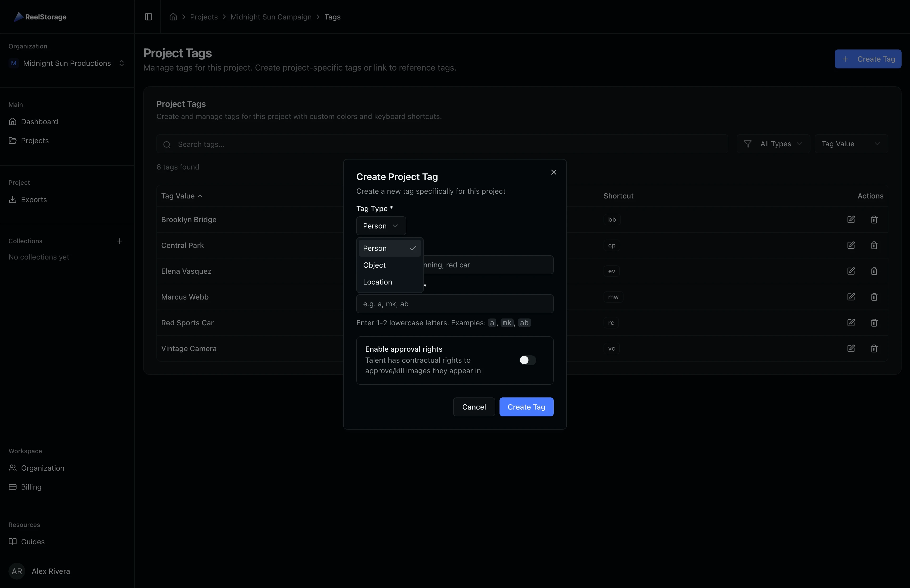
Task: Click the shortcut input field in the modal
Action: (x=454, y=303)
